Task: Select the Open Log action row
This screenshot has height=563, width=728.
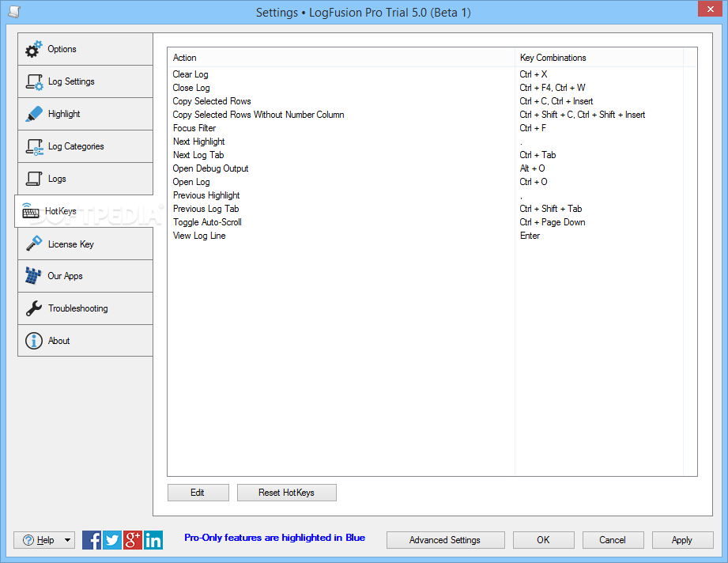Action: [432, 182]
